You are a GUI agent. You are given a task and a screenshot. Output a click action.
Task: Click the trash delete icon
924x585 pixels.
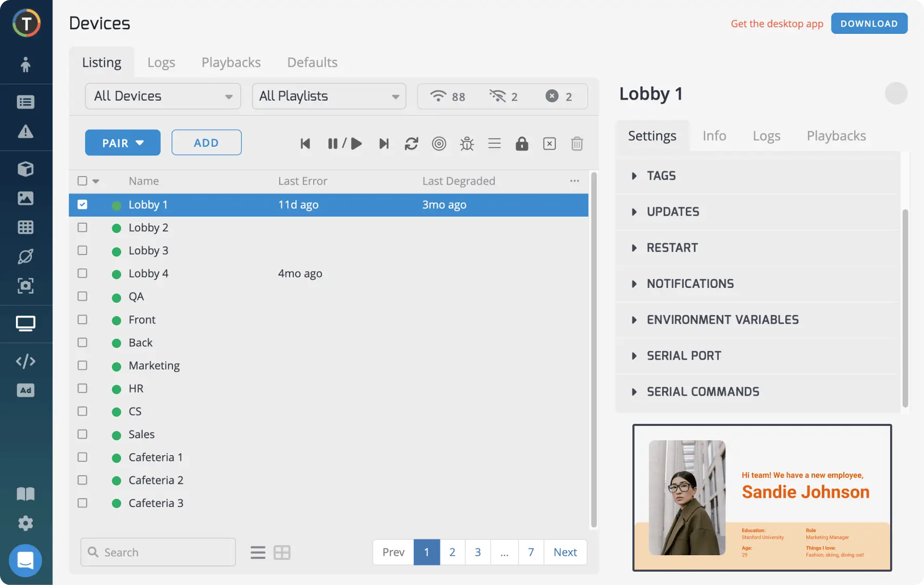pos(577,144)
